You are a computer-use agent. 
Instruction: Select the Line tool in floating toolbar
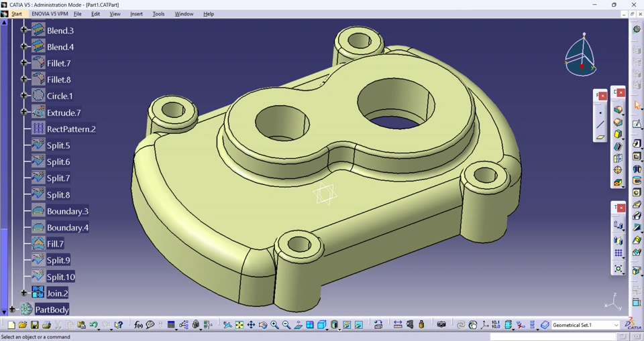pos(600,125)
